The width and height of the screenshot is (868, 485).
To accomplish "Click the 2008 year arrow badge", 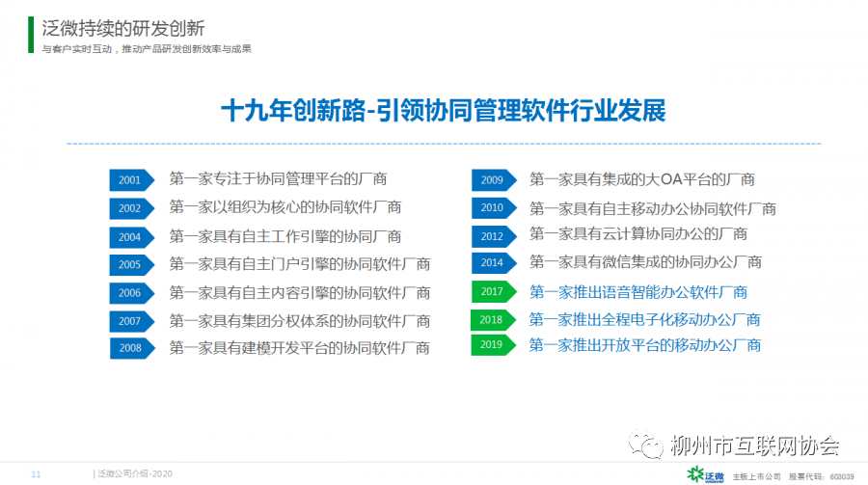I will tap(132, 348).
